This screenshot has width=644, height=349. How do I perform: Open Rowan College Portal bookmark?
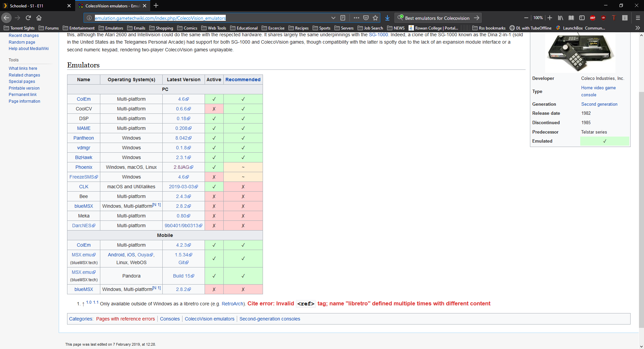click(x=433, y=28)
